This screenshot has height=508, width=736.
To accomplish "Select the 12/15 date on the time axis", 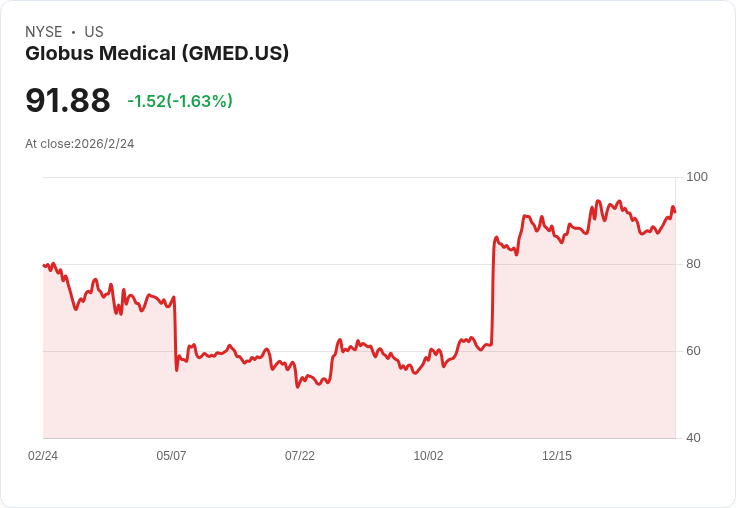I will [x=557, y=456].
